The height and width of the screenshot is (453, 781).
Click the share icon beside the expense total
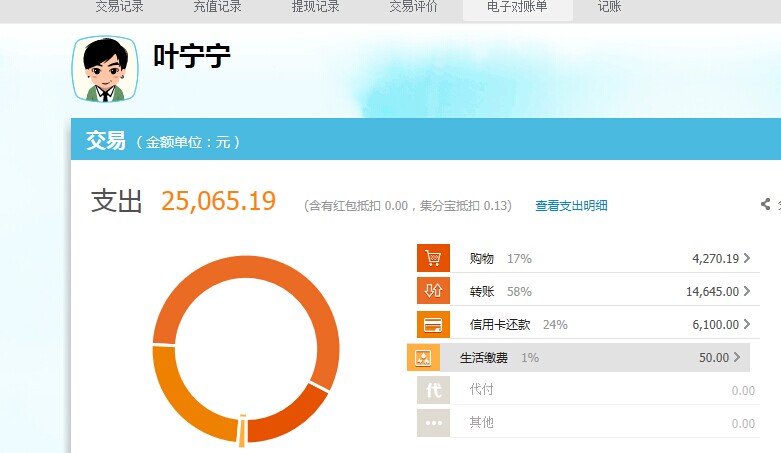point(766,204)
